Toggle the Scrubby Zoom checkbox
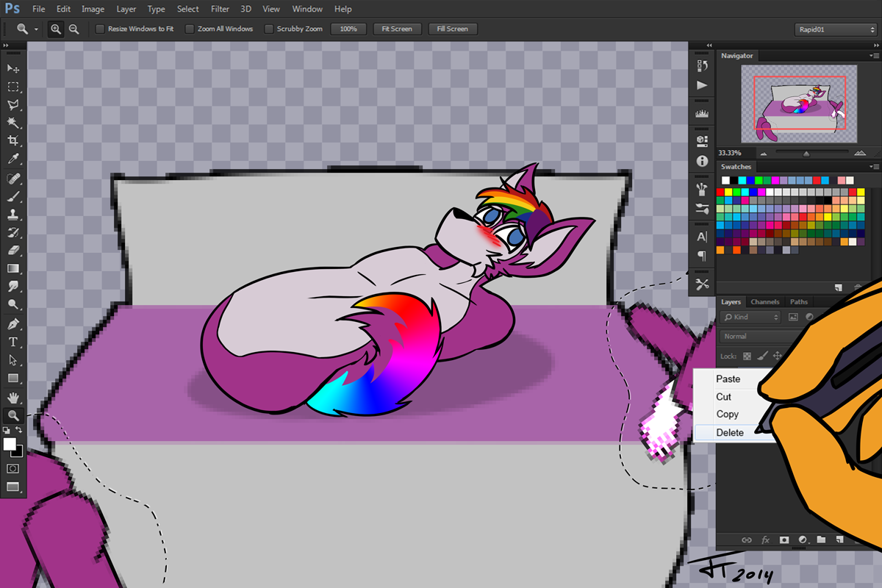882x588 pixels. 269,29
